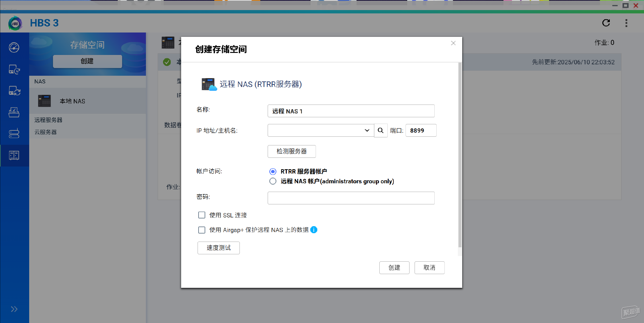Screen dimensions: 644x323
Task: Open the Sync sidebar icon
Action: click(14, 91)
